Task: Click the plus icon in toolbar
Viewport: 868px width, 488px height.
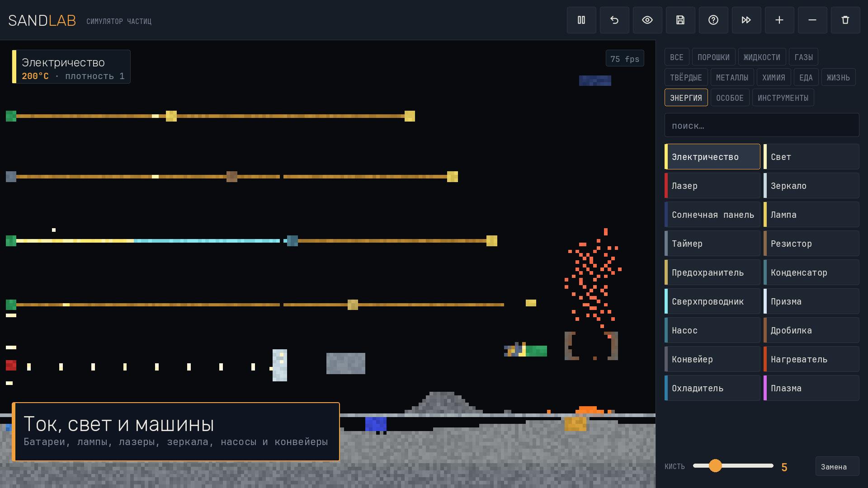Action: (779, 20)
